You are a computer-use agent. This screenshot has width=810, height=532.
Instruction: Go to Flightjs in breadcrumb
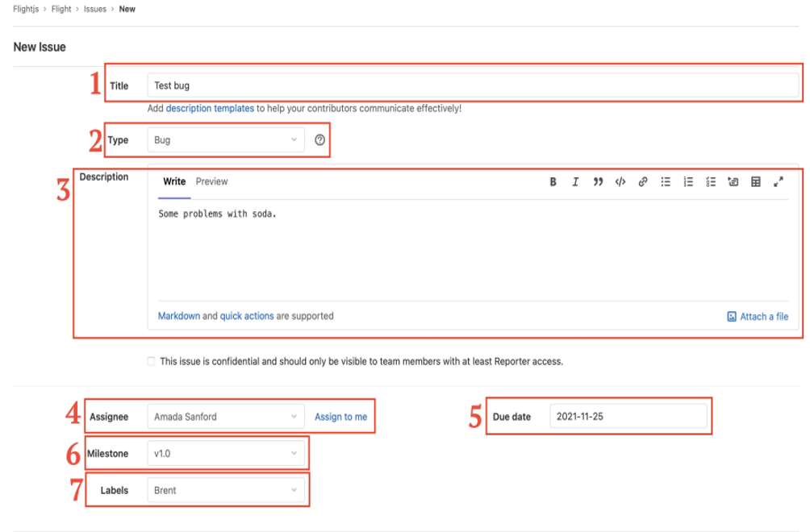(26, 9)
